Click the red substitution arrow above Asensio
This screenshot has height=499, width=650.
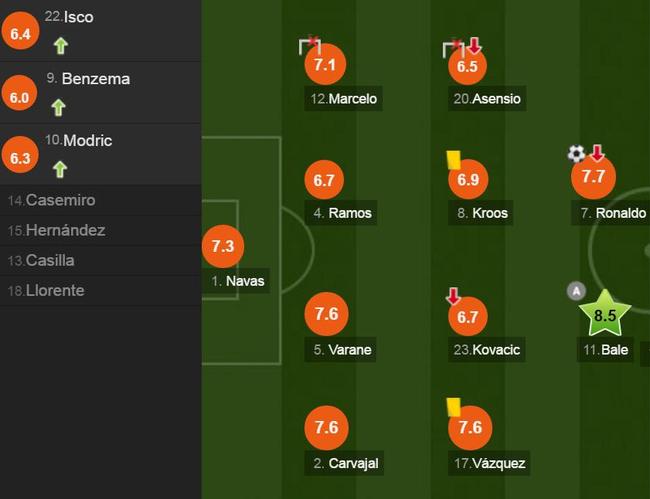tap(474, 45)
